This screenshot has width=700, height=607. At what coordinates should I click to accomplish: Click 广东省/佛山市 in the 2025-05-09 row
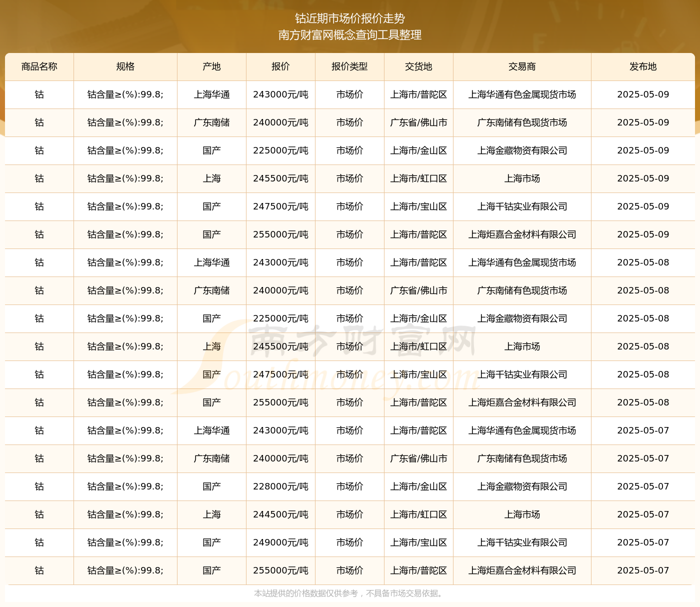click(418, 122)
